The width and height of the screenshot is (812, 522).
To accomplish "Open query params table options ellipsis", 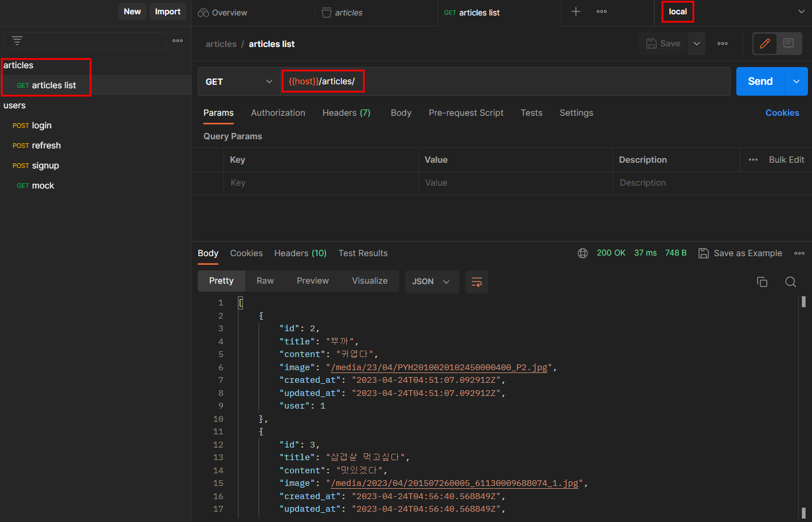I will pyautogui.click(x=753, y=160).
